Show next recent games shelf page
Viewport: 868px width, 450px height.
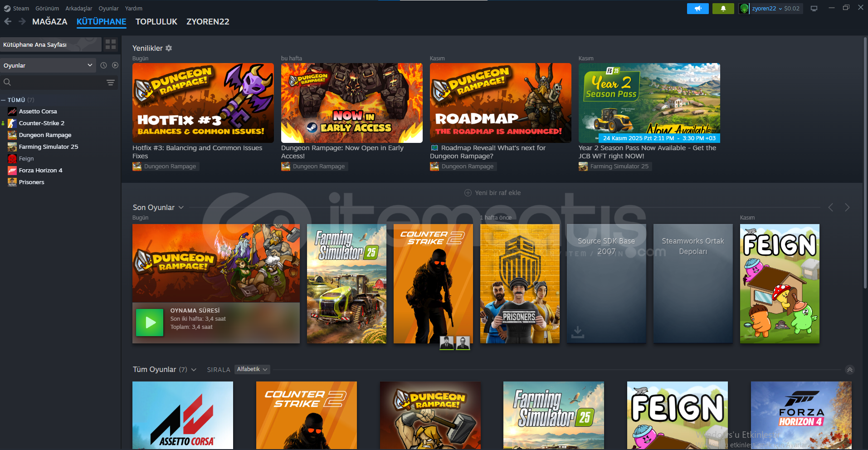847,207
